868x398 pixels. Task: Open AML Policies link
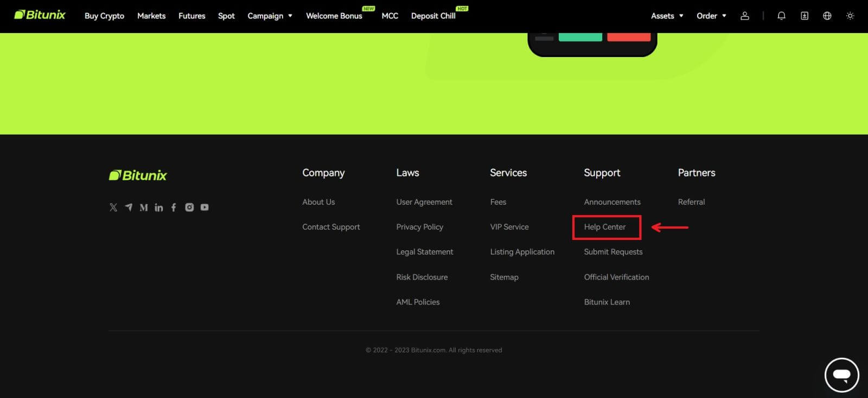pos(418,302)
